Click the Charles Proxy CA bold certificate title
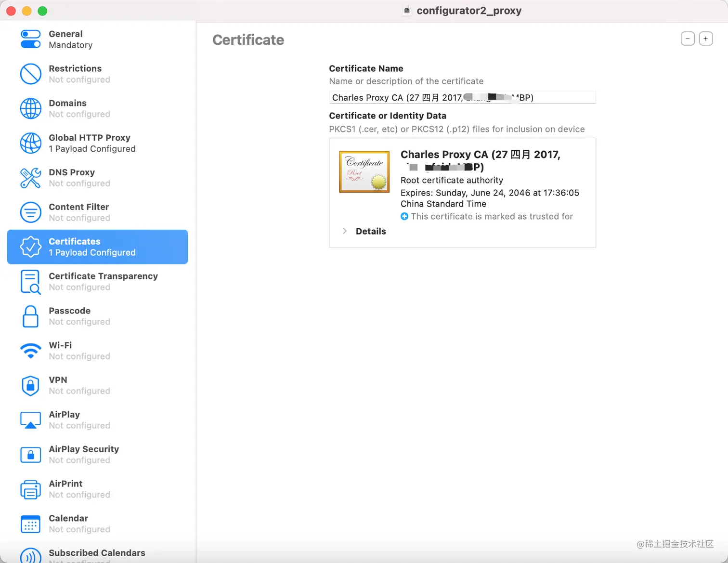The height and width of the screenshot is (563, 728). (x=481, y=160)
